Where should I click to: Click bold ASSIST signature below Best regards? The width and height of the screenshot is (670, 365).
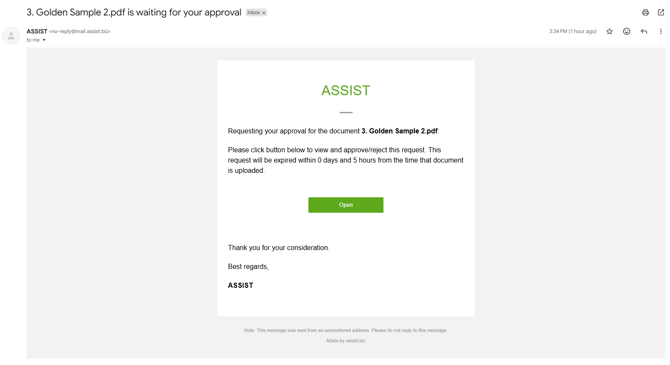point(241,285)
